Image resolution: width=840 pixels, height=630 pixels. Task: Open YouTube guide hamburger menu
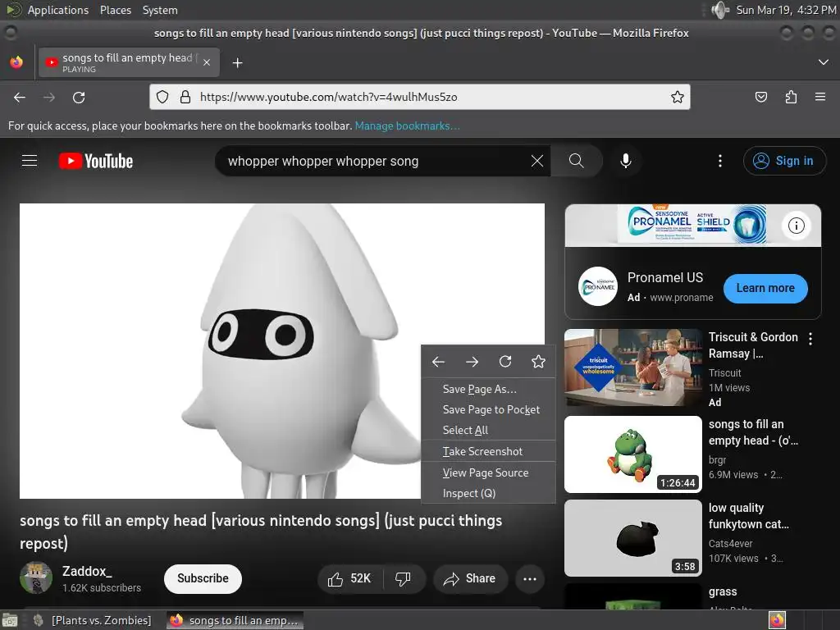tap(30, 161)
